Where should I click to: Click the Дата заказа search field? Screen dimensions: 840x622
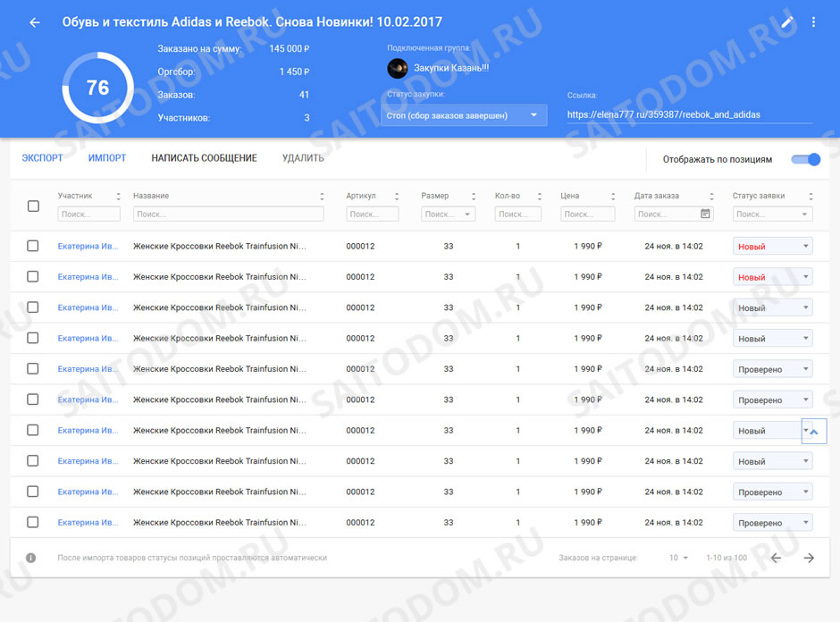pos(674,214)
